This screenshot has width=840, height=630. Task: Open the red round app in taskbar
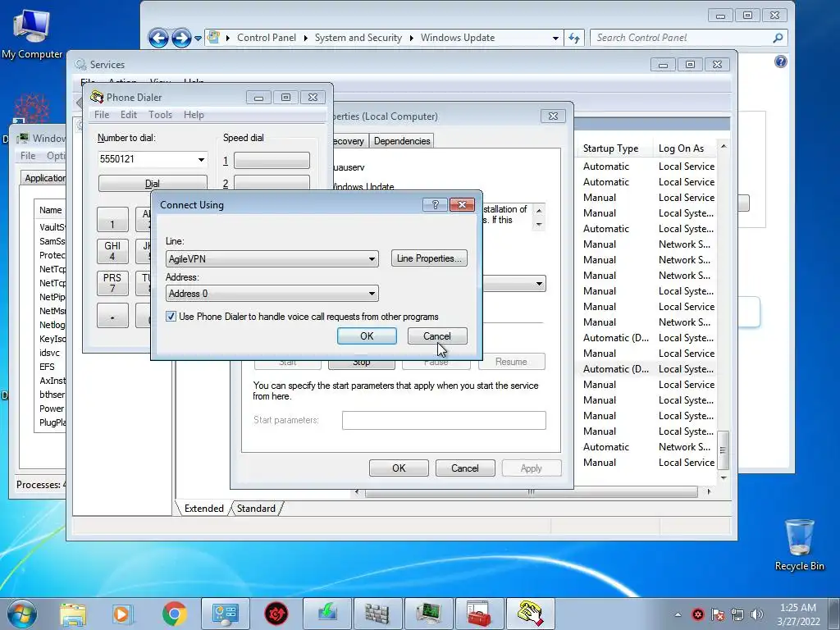276,614
